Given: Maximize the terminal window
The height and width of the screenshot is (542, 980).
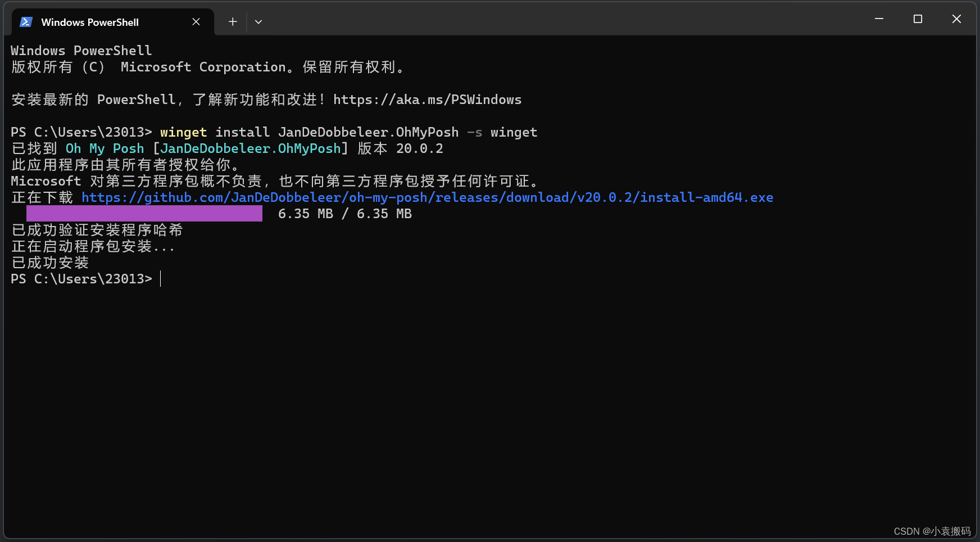Looking at the screenshot, I should tap(918, 19).
